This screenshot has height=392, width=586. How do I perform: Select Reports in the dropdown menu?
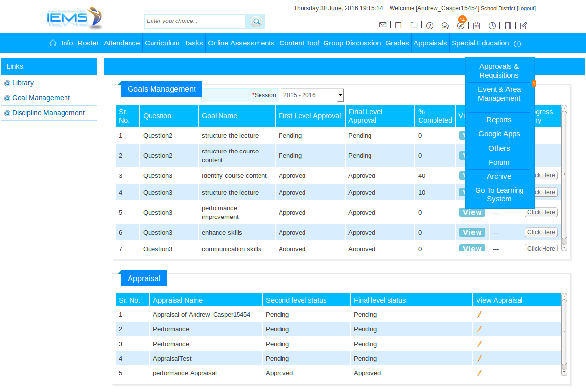499,120
